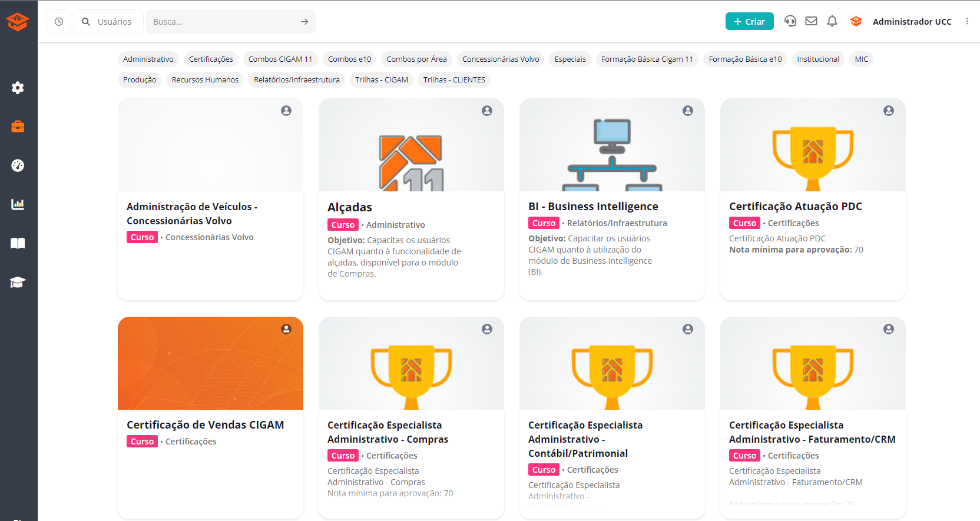Click the briefcase icon in sidebar
The image size is (980, 521).
(x=18, y=127)
